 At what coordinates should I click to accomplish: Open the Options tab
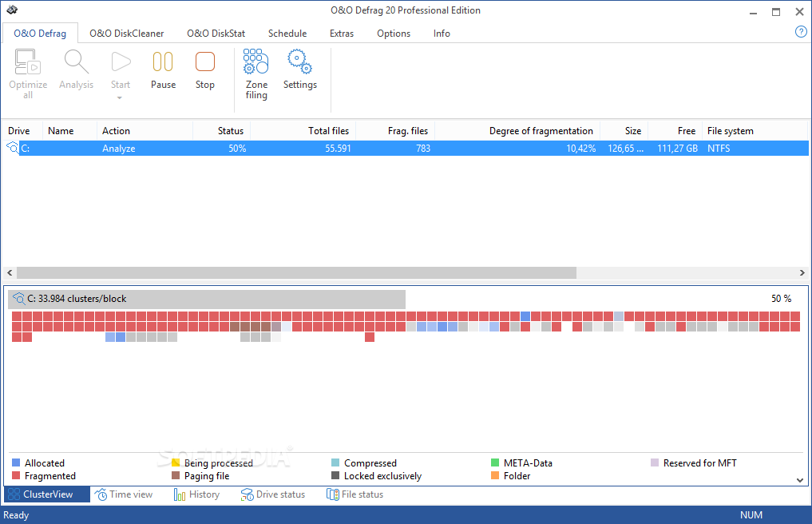pos(394,34)
